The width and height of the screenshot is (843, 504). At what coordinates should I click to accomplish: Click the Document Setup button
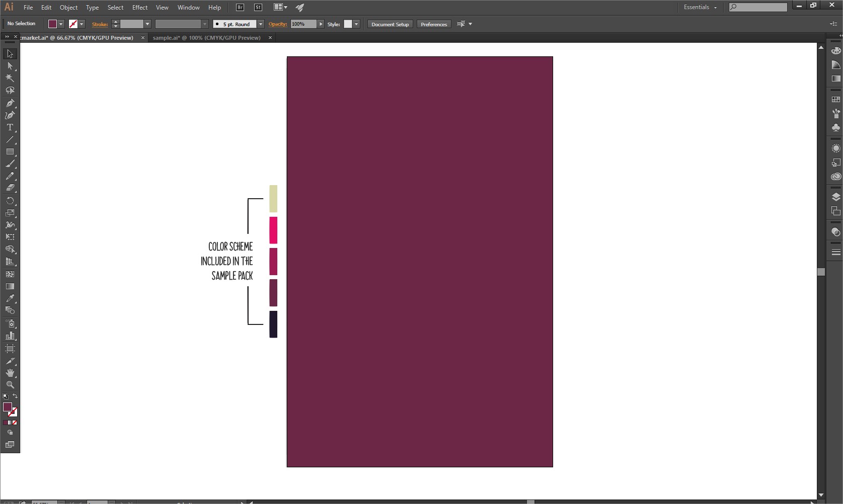[390, 24]
